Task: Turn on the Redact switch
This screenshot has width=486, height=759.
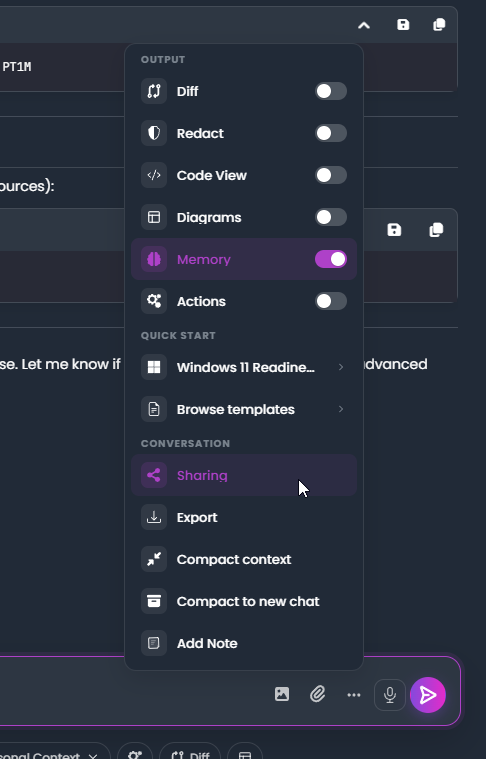Action: pyautogui.click(x=331, y=134)
